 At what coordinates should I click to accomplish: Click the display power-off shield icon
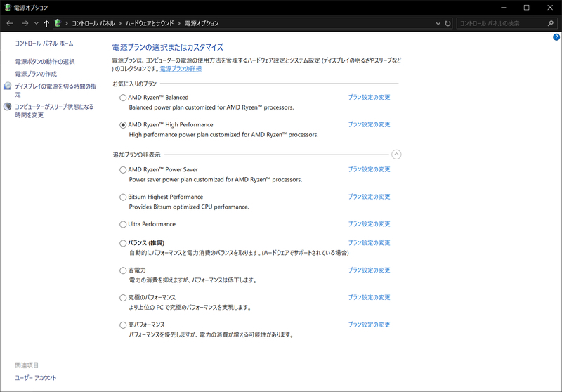coord(8,86)
